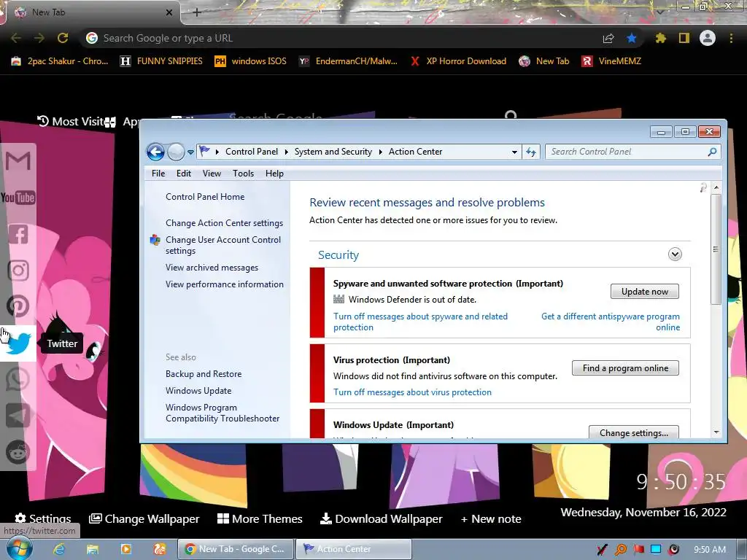Viewport: 747px width, 560px height.
Task: Refresh the Control Panel address bar
Action: point(531,152)
